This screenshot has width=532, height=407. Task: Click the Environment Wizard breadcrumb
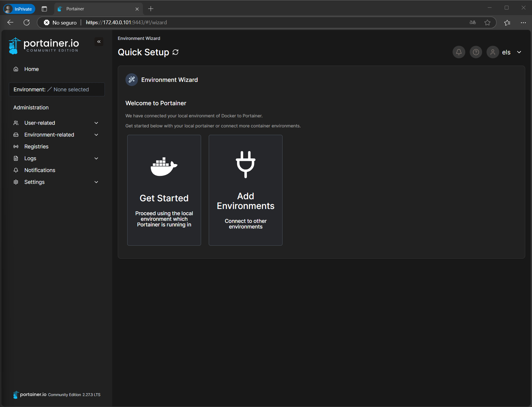(139, 38)
